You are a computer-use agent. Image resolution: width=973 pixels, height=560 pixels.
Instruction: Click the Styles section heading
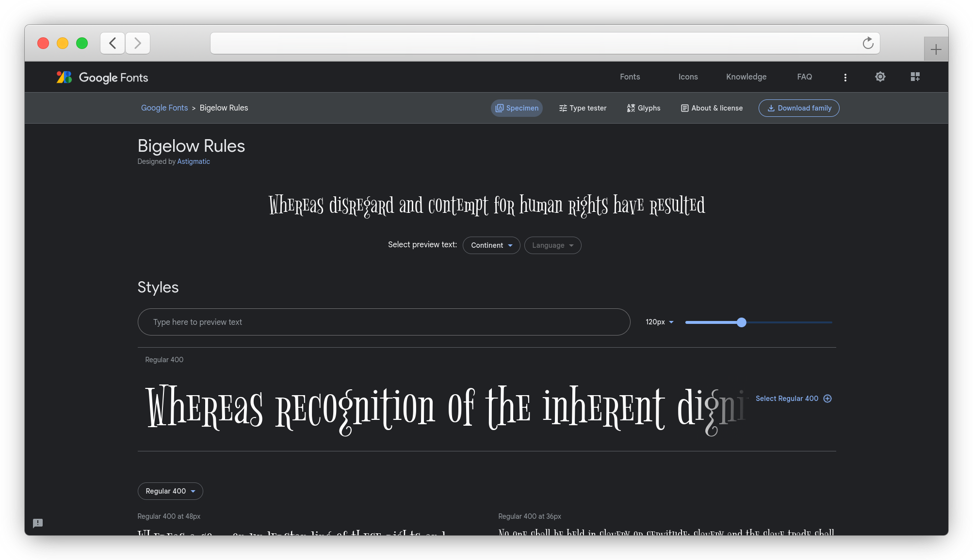[158, 287]
